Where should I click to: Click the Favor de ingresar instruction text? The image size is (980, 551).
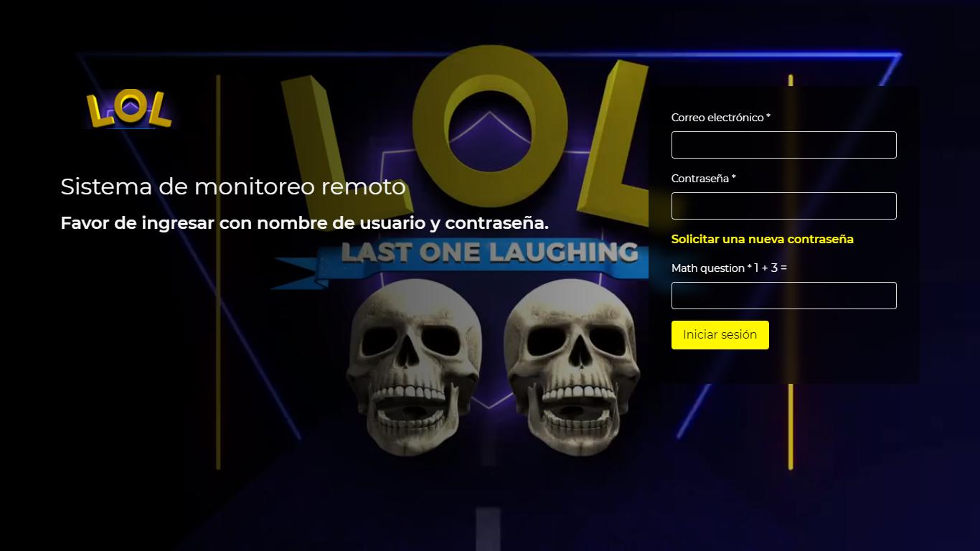tap(304, 223)
